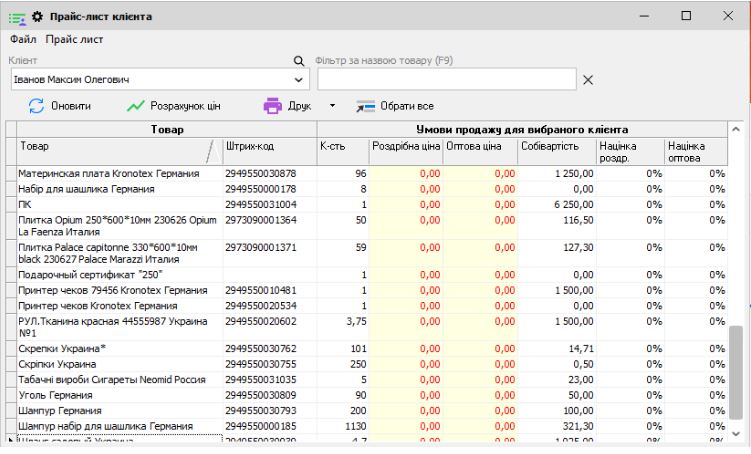Click the Роздрібна ціна cell for ПК
The image size is (751, 454).
406,203
